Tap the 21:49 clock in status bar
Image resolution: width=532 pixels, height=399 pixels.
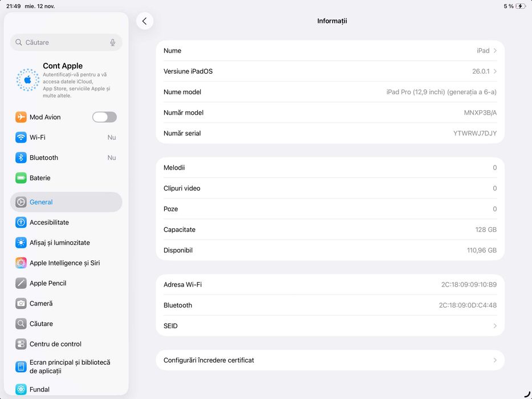14,6
